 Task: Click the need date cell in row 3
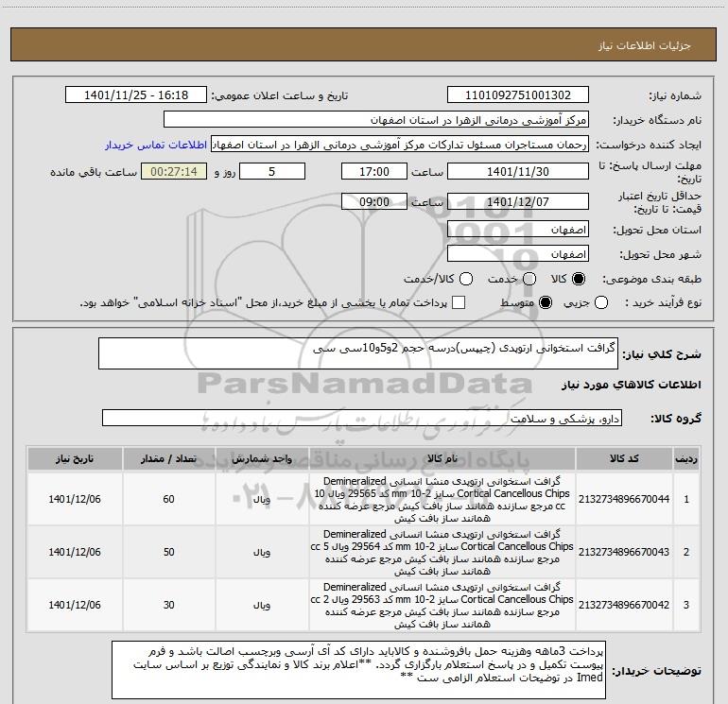pos(75,605)
